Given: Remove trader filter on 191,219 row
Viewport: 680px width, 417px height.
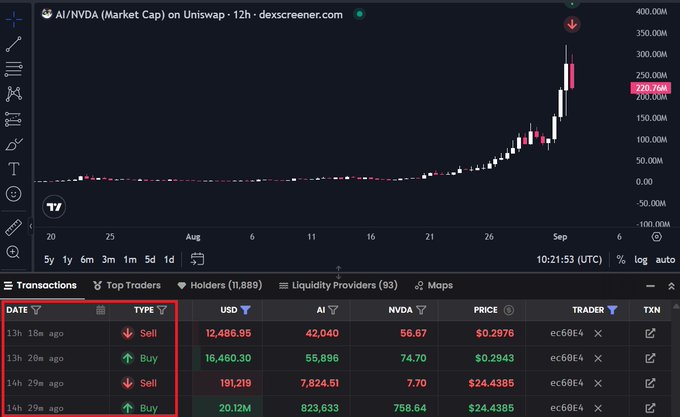Looking at the screenshot, I should [598, 383].
